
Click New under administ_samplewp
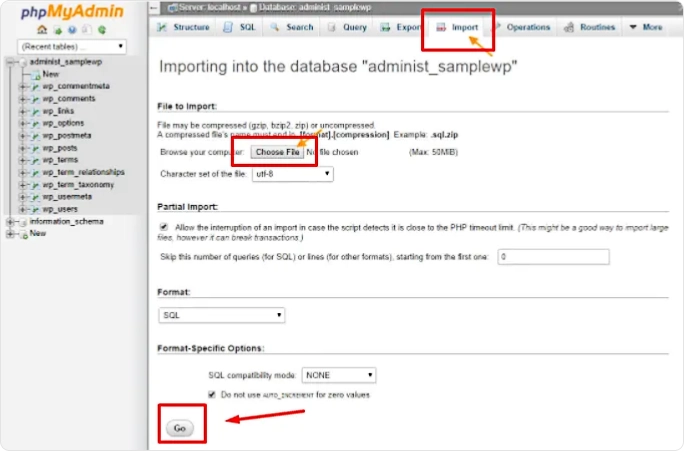pyautogui.click(x=51, y=74)
